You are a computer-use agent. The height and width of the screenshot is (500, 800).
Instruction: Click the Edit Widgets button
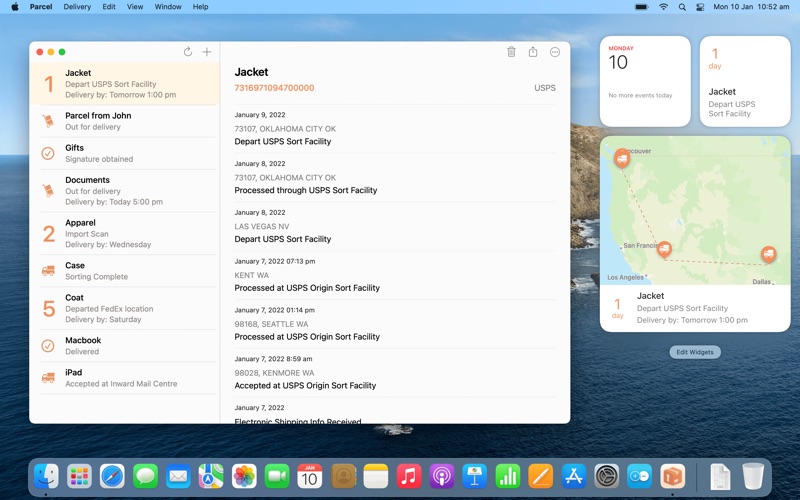pos(695,352)
